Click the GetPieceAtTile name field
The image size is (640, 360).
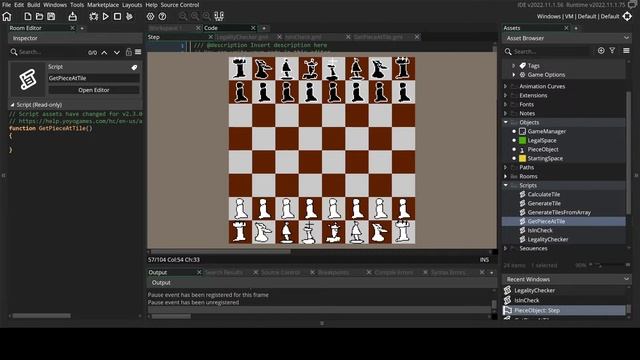coord(94,78)
